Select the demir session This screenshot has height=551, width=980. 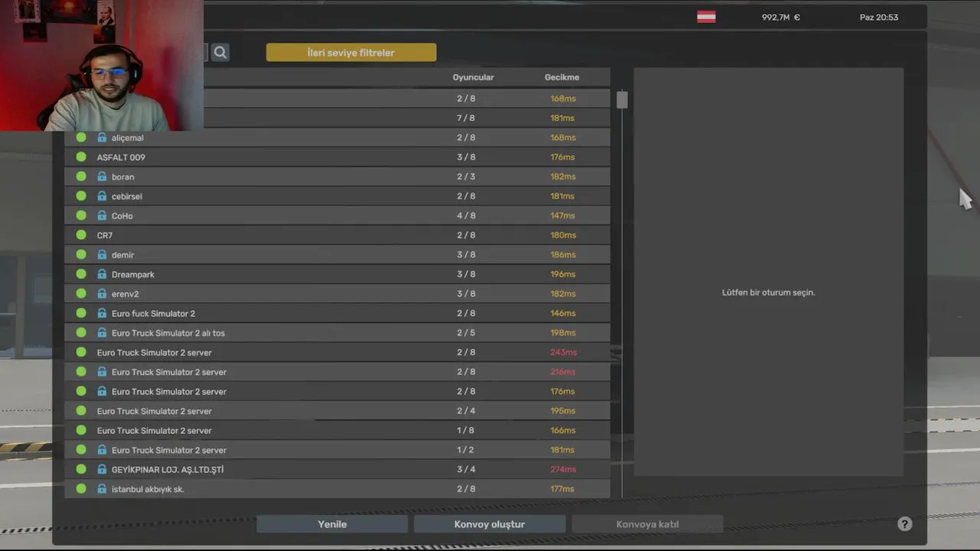(x=337, y=255)
